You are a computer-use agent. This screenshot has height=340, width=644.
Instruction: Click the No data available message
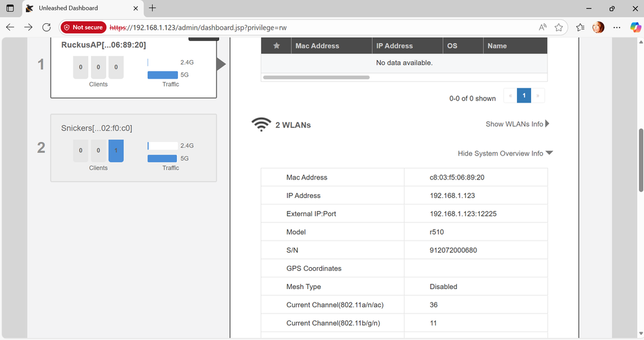[404, 63]
